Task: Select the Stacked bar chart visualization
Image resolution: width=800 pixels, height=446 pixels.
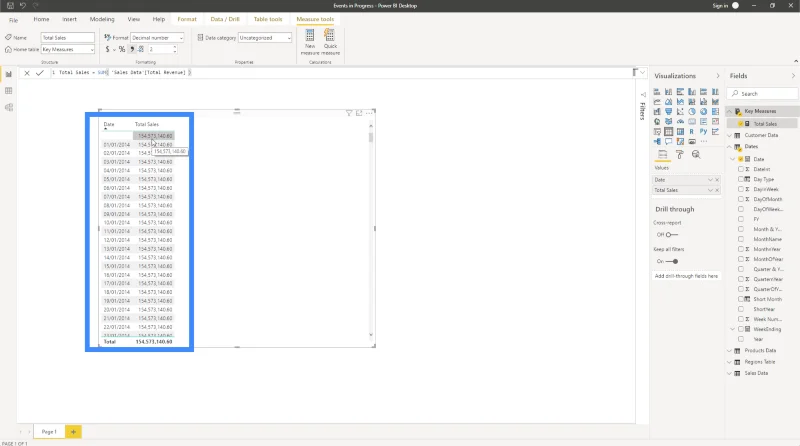Action: 657,92
